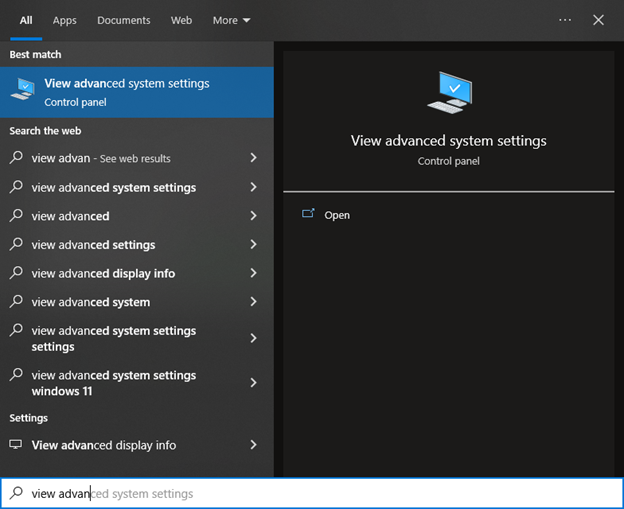This screenshot has height=509, width=624.
Task: Open the three-dot options menu
Action: click(565, 20)
